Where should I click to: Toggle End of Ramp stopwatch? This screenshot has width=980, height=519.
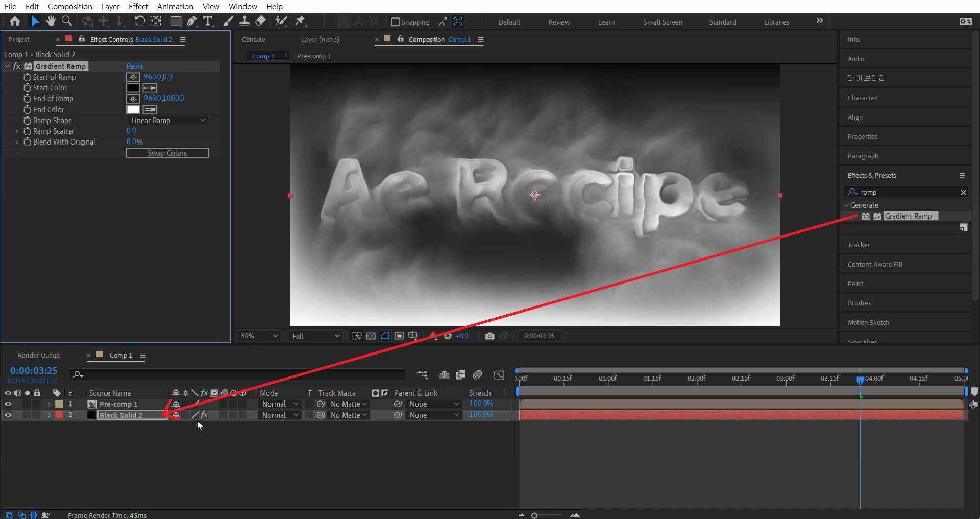tap(28, 99)
